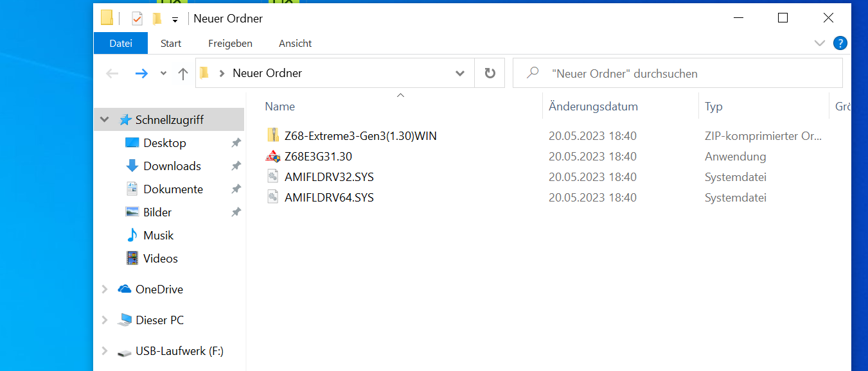Image resolution: width=868 pixels, height=371 pixels.
Task: Click Neuer Ordner in the address bar
Action: click(267, 73)
